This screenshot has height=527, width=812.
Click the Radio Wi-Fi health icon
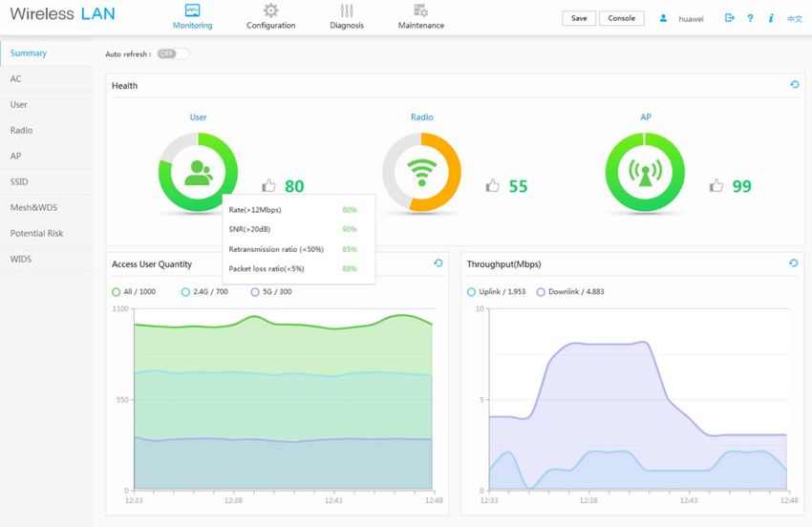[x=421, y=173]
